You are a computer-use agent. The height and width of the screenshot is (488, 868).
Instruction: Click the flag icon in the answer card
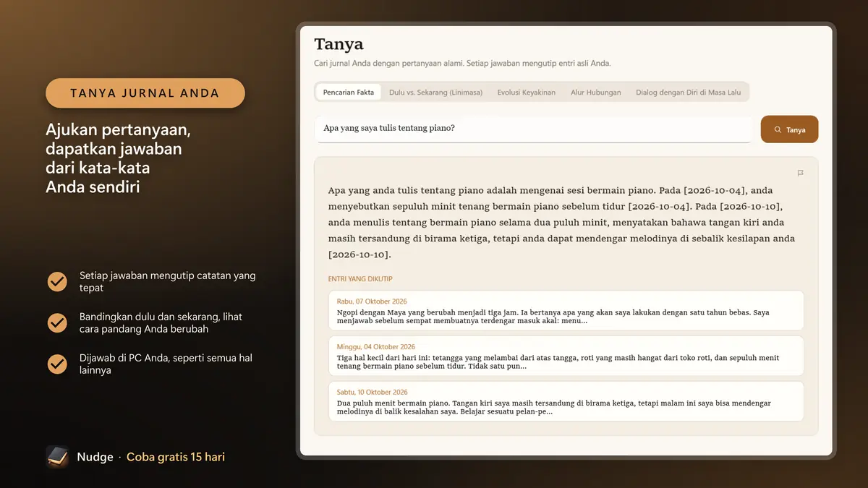click(800, 174)
